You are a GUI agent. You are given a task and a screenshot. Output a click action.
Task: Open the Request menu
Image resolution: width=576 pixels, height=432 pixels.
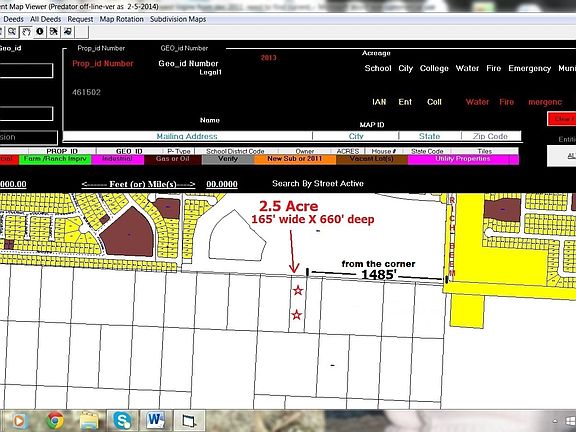(x=80, y=19)
